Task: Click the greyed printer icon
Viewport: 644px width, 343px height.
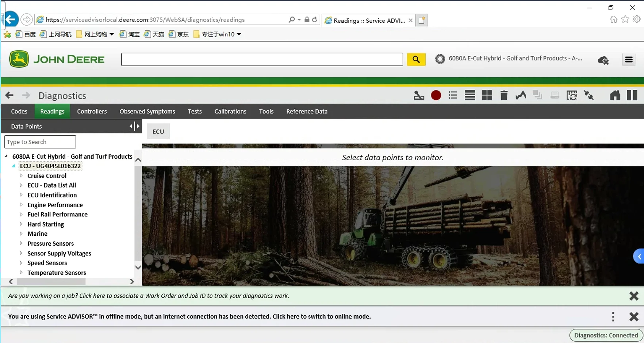Action: coord(555,96)
